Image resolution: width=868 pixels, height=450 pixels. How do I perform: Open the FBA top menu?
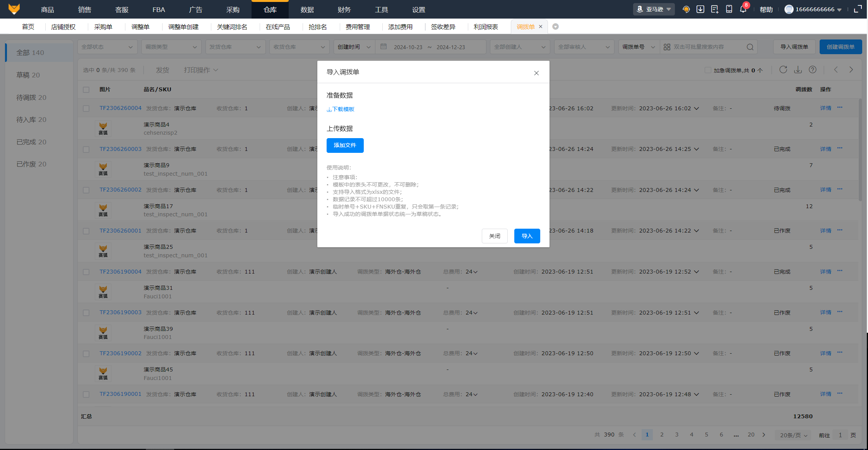[x=159, y=10]
